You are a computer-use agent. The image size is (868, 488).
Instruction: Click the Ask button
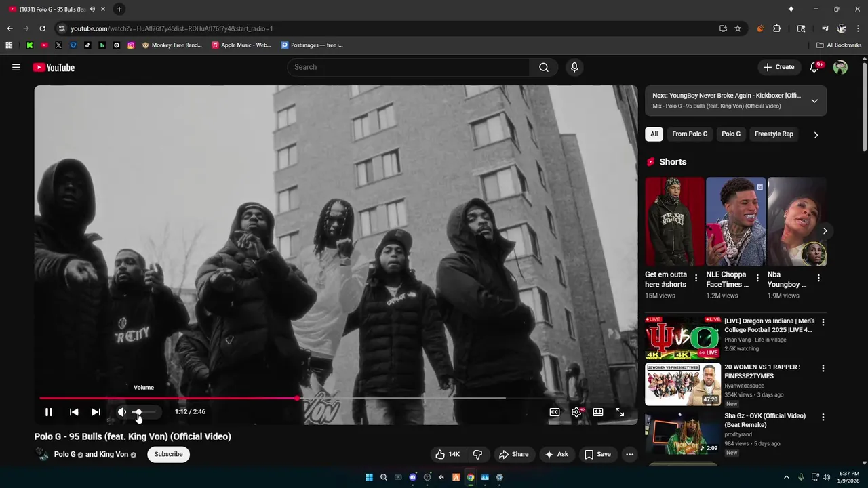pyautogui.click(x=557, y=454)
